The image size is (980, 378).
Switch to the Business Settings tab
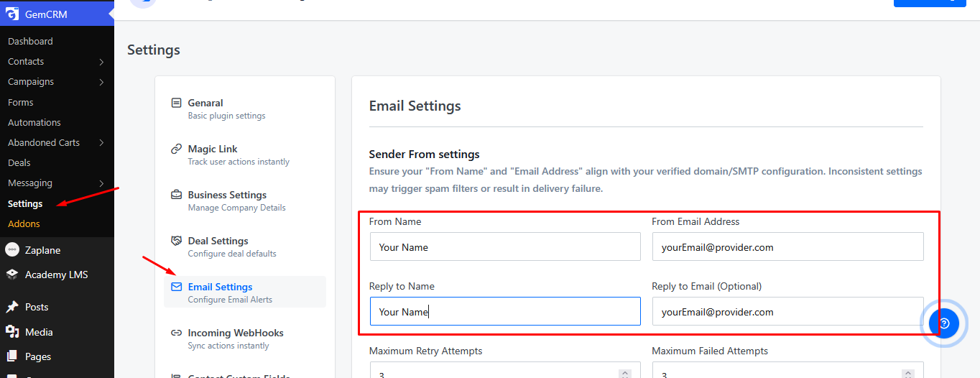(245, 200)
